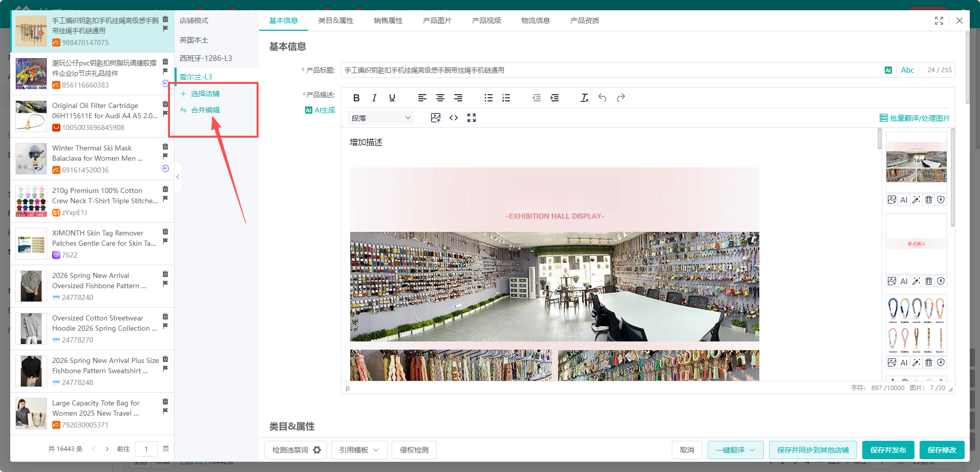The height and width of the screenshot is (472, 980).
Task: Click 选择店铺 to add a store
Action: [200, 94]
